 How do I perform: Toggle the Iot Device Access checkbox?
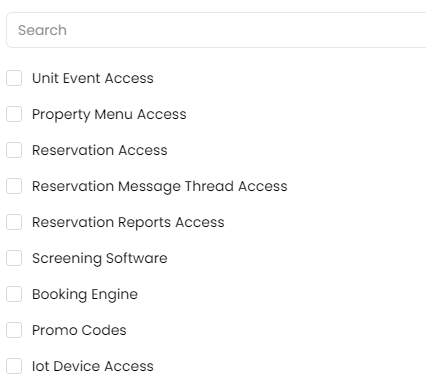(x=14, y=366)
